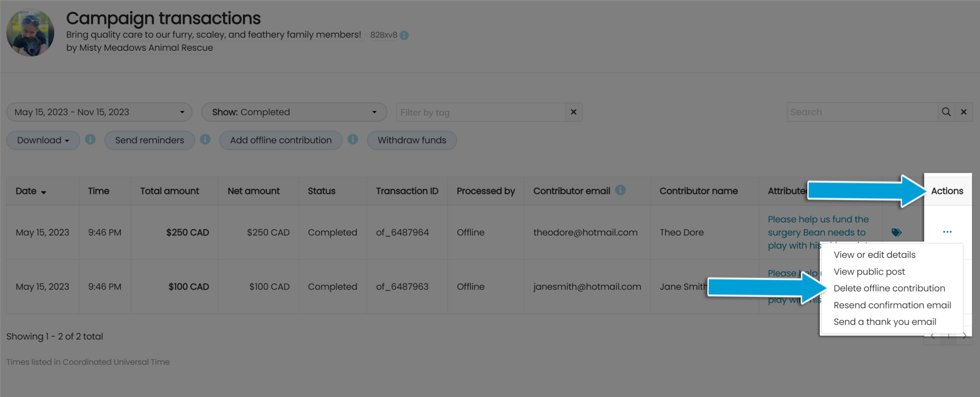Open the three-dot actions menu
The height and width of the screenshot is (397, 980).
[x=947, y=232]
